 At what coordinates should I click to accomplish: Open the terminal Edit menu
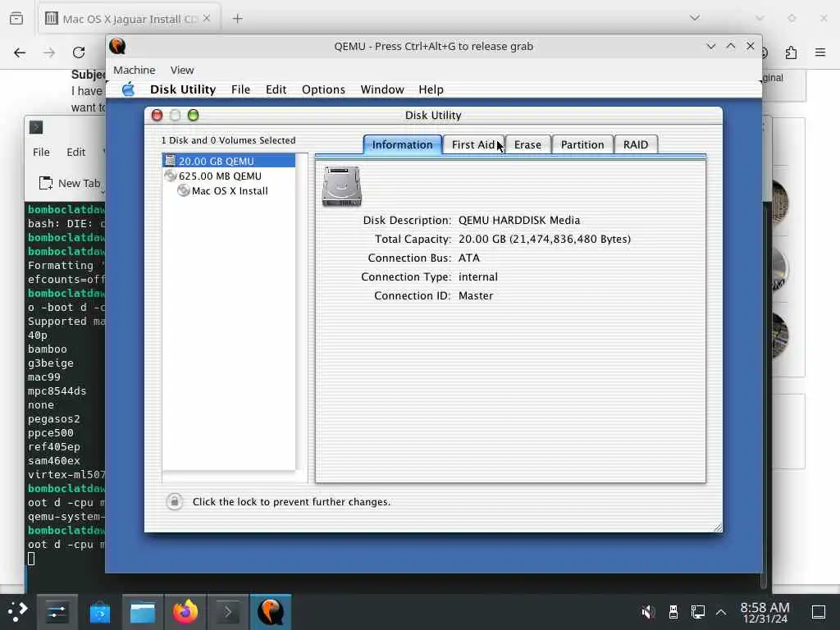(76, 152)
